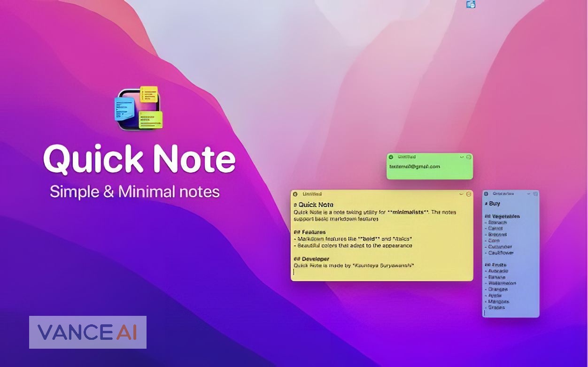Click the "Avocado" line in the blue note
Image resolution: width=588 pixels, height=367 pixels.
click(496, 271)
